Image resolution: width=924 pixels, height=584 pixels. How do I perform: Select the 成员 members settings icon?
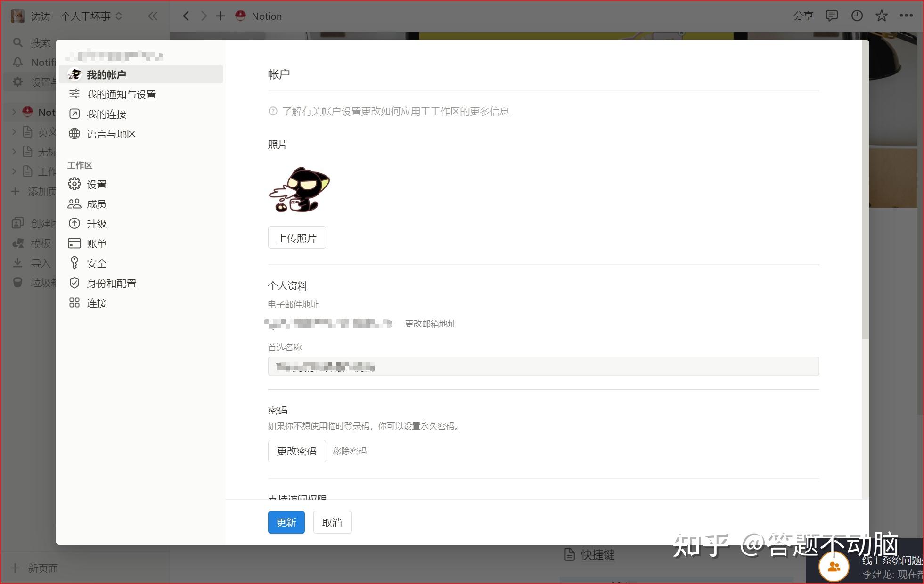74,204
